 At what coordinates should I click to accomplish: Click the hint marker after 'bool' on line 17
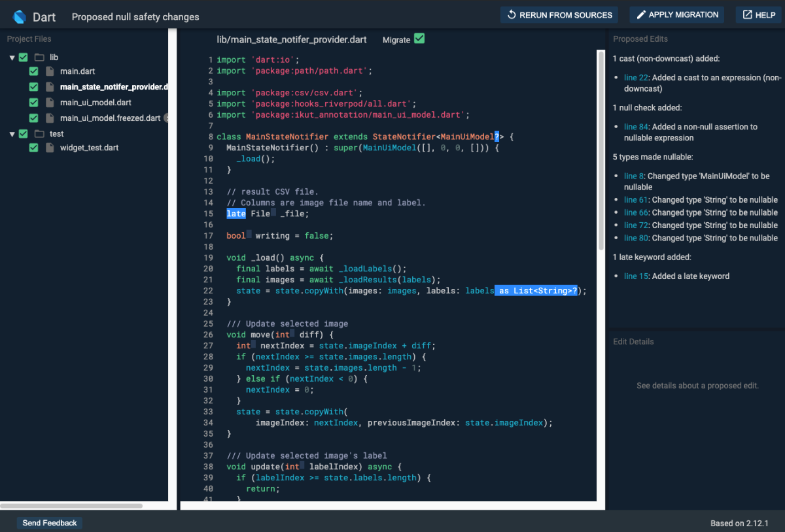click(249, 235)
